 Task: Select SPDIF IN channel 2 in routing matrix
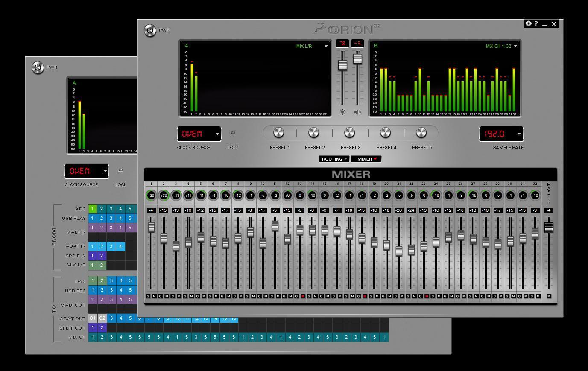tap(102, 256)
